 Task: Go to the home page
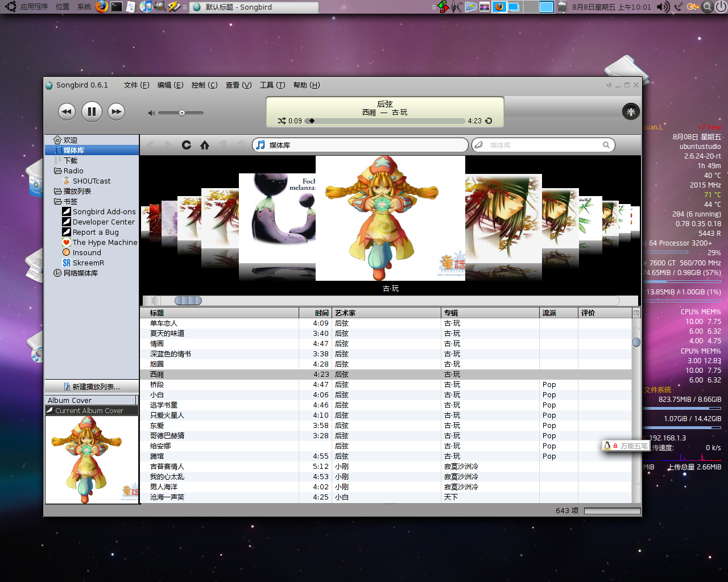205,145
